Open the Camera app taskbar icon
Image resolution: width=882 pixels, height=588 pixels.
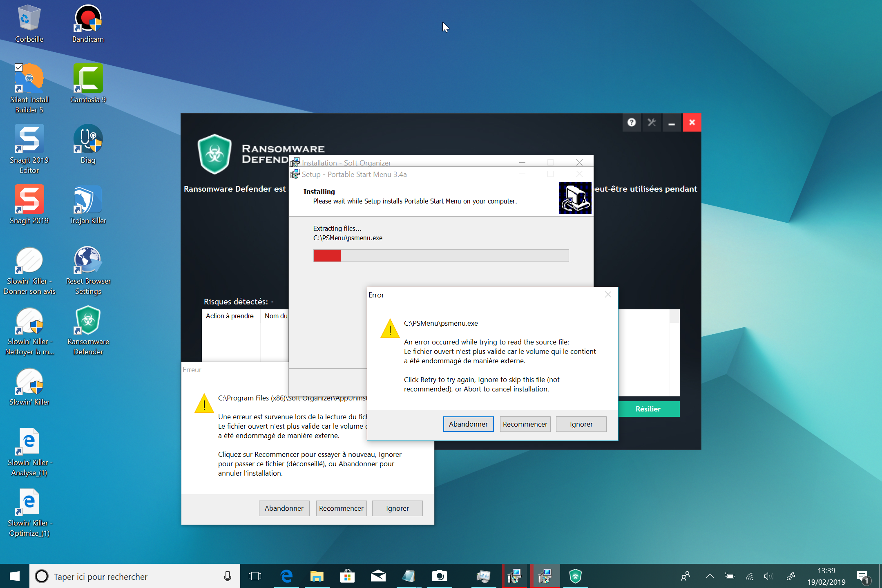[440, 576]
